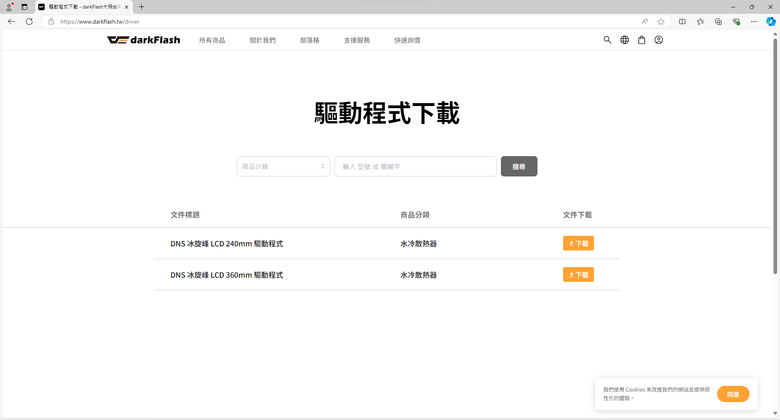Click the darkFlash logo
The image size is (780, 420).
143,40
